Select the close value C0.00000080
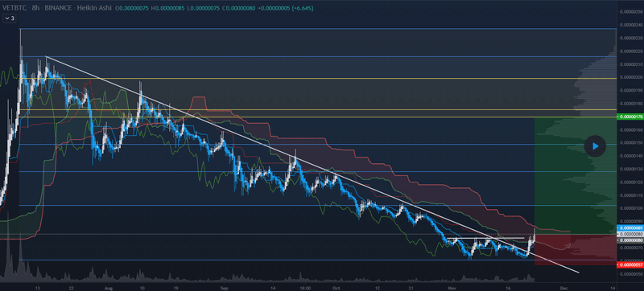Viewport: 644px width, 291px height. [239, 7]
